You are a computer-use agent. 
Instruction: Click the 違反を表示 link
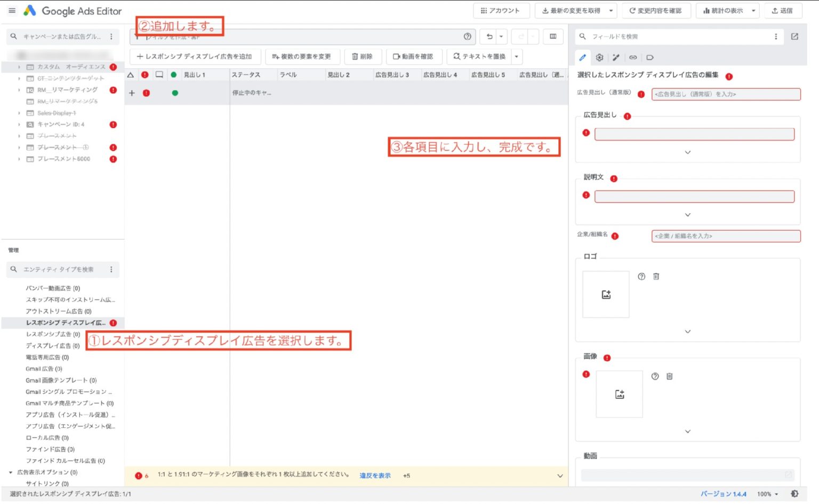tap(375, 476)
